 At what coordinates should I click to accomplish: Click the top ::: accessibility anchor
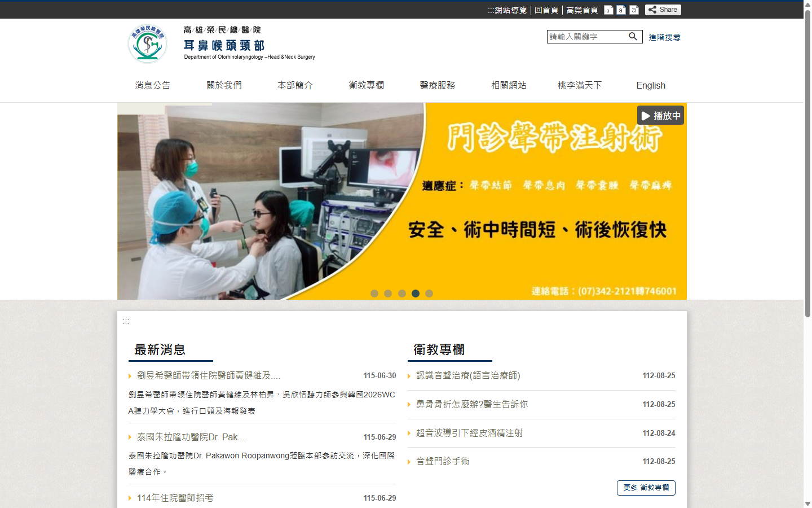(491, 10)
